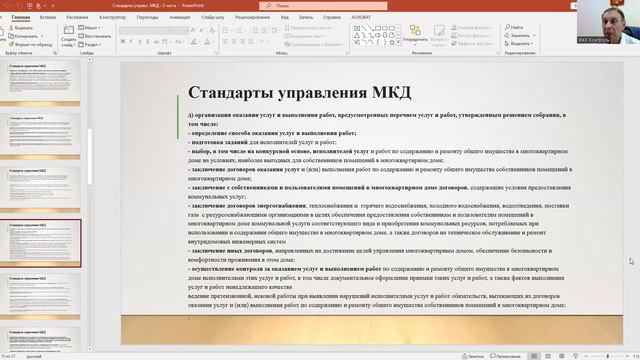
Task: Open the Слайд-шоу ribbon tab
Action: 213,17
